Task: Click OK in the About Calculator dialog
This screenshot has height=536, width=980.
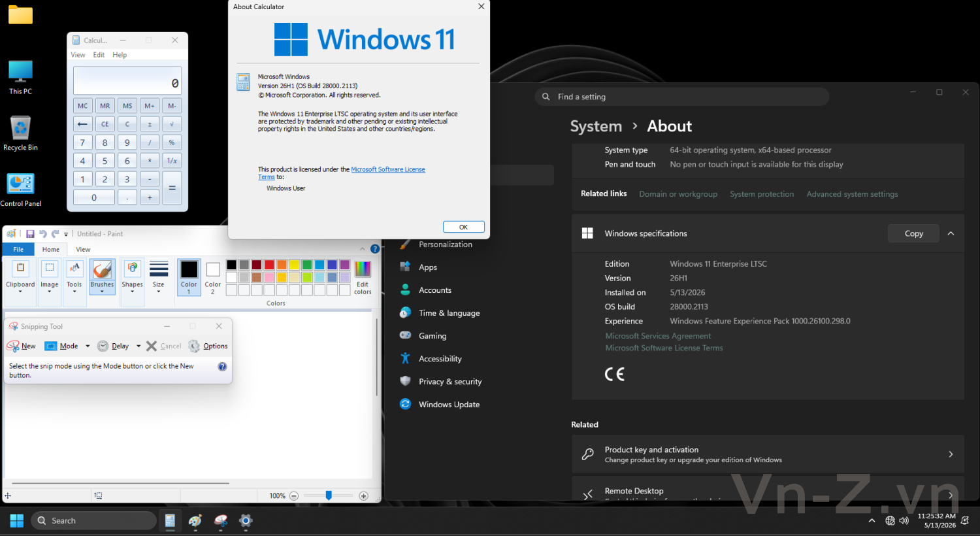Action: pyautogui.click(x=463, y=227)
